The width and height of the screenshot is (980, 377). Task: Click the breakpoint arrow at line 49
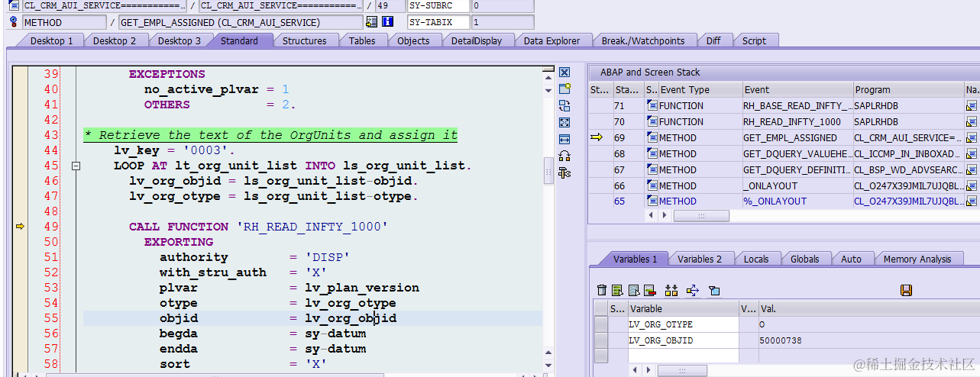coord(20,227)
